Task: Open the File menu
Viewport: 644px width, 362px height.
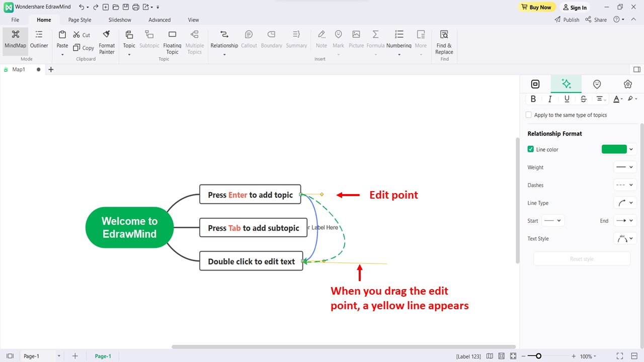Action: [x=15, y=20]
